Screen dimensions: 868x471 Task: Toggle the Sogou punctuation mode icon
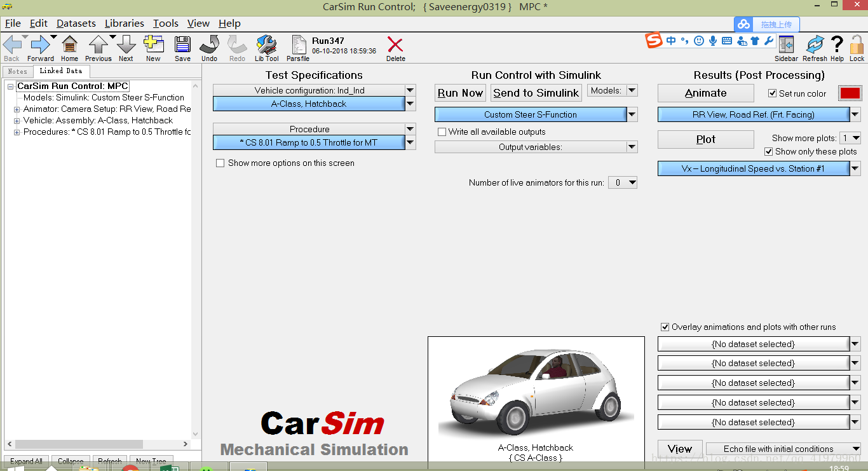[684, 41]
